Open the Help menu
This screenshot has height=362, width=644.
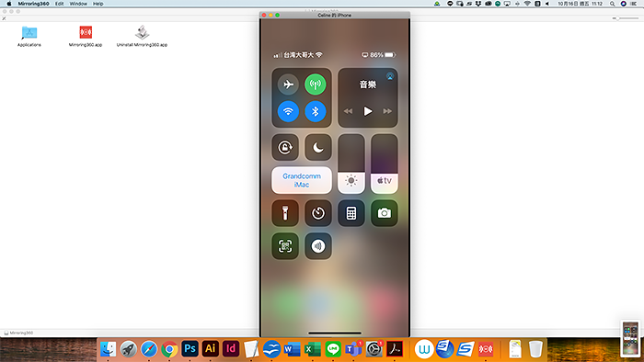pos(98,4)
